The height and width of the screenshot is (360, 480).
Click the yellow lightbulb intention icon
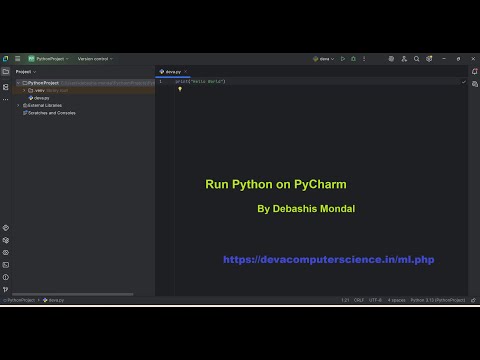coord(180,89)
